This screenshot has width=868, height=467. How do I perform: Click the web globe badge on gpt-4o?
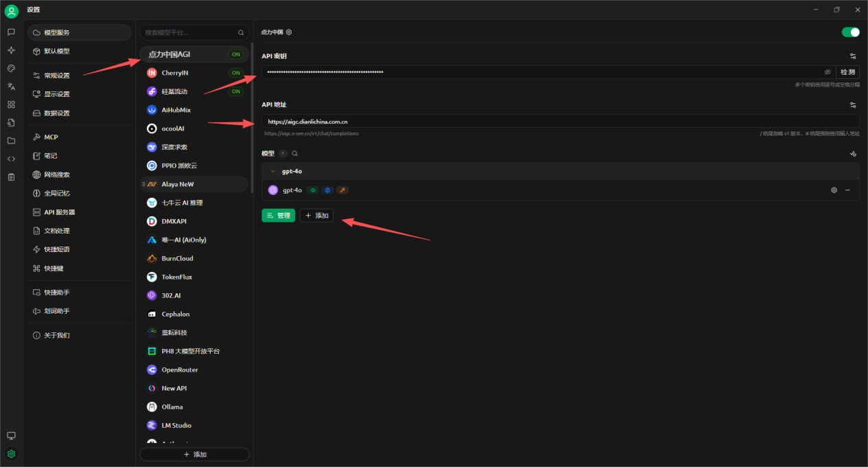(x=327, y=190)
